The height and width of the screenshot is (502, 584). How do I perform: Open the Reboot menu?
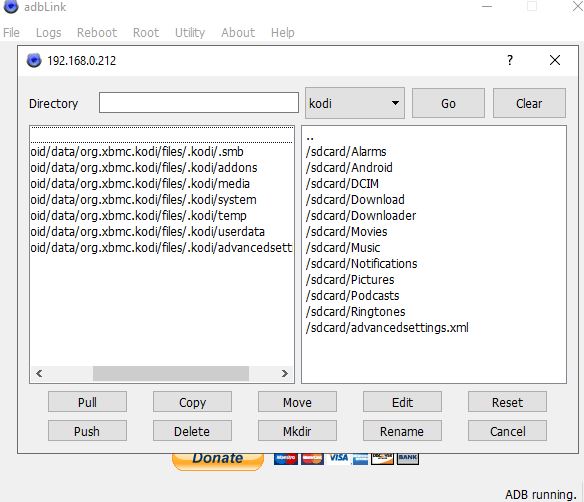click(x=97, y=33)
